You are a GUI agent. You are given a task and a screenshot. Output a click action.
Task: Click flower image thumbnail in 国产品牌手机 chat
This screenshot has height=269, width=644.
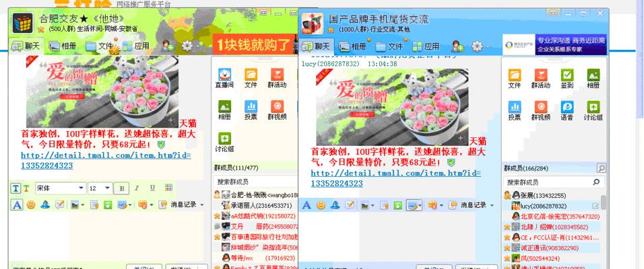pos(392,107)
